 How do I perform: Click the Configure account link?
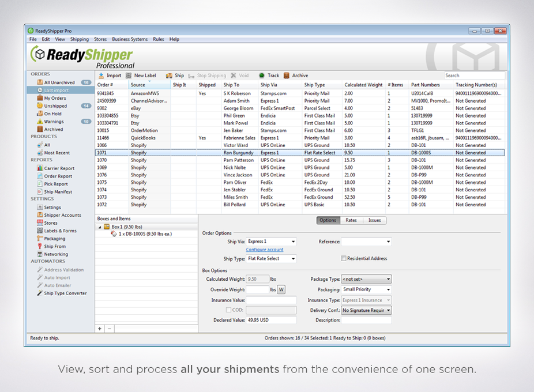click(265, 250)
